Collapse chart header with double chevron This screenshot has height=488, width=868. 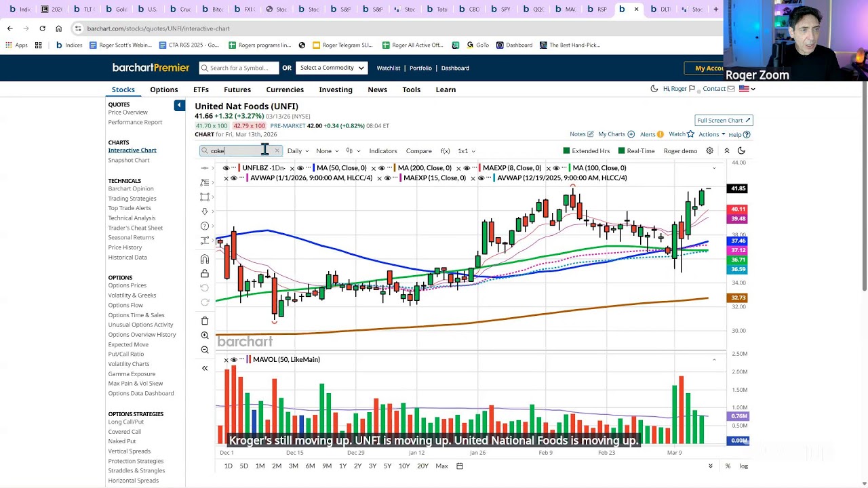point(726,151)
